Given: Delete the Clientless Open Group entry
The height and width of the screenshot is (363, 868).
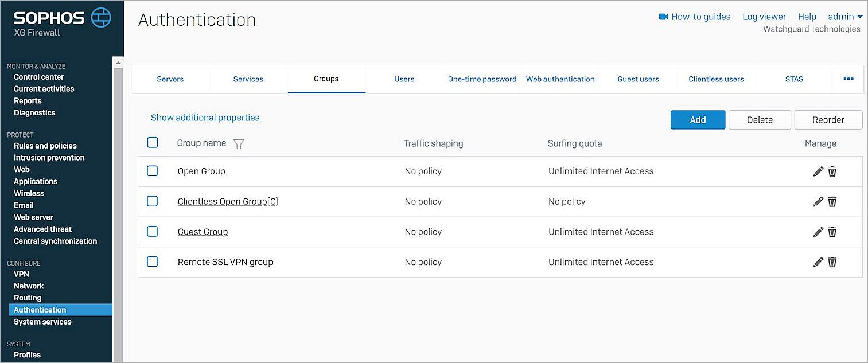Looking at the screenshot, I should (x=832, y=201).
